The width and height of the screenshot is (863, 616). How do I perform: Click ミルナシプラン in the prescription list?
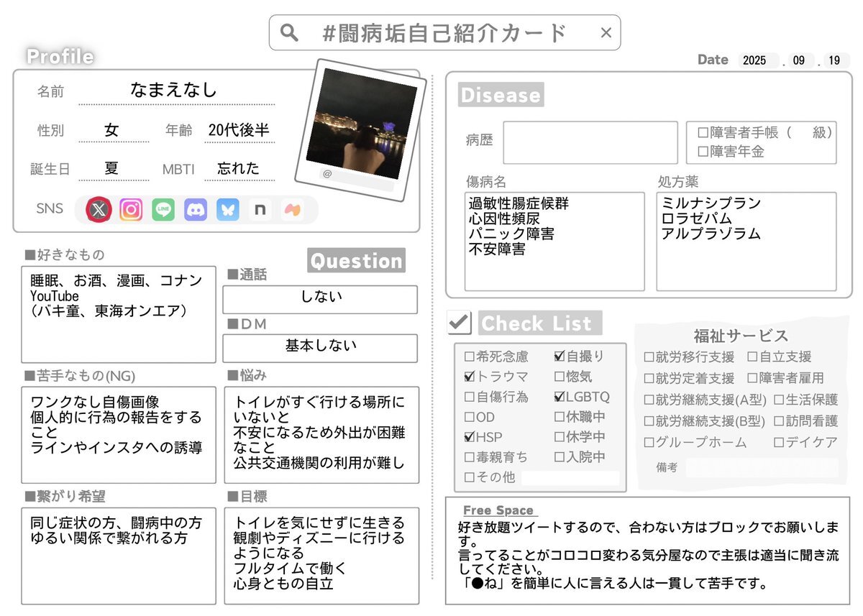click(x=711, y=203)
